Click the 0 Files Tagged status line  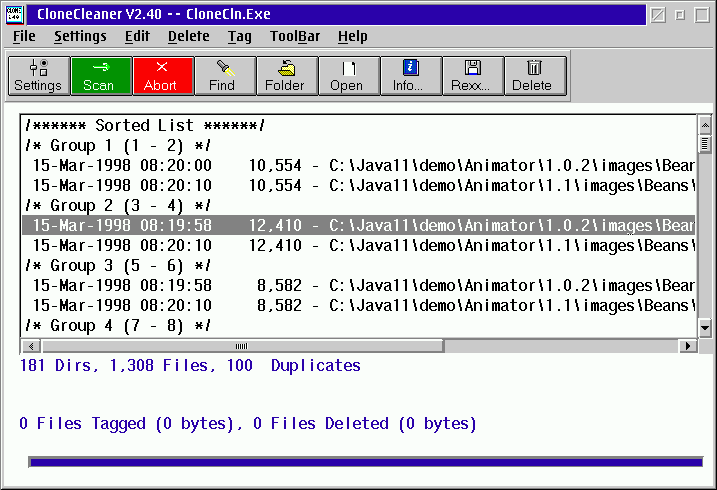[247, 424]
